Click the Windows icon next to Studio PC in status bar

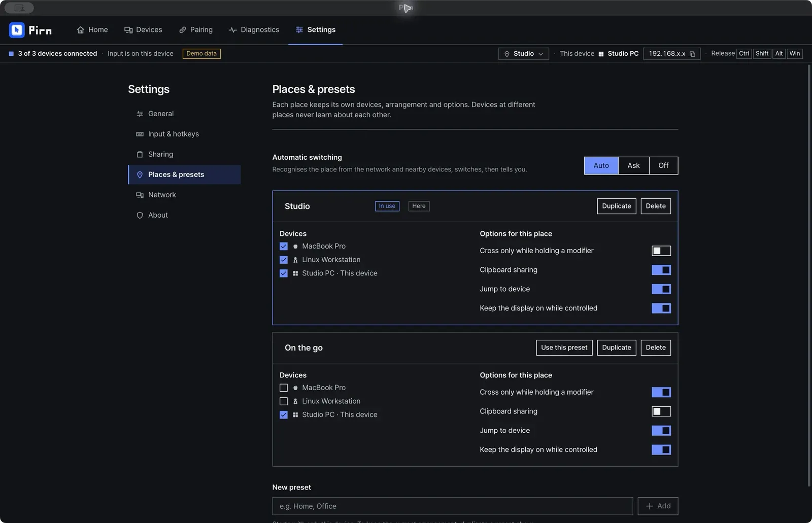(x=601, y=54)
